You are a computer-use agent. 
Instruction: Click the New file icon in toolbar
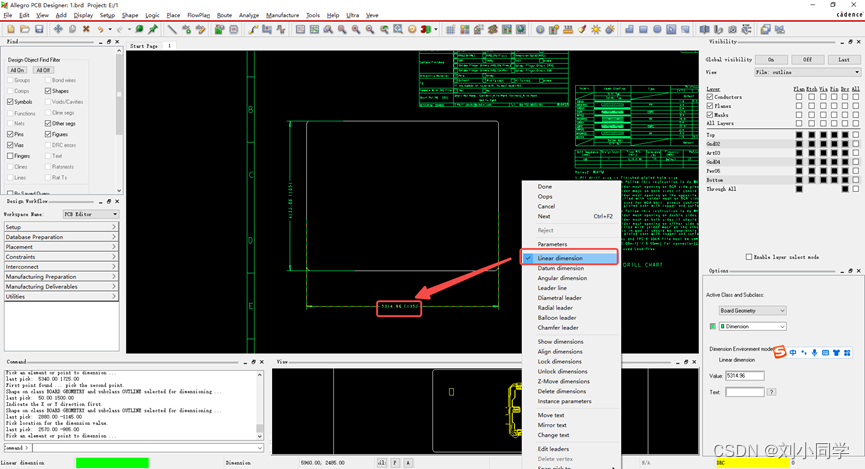[x=9, y=29]
